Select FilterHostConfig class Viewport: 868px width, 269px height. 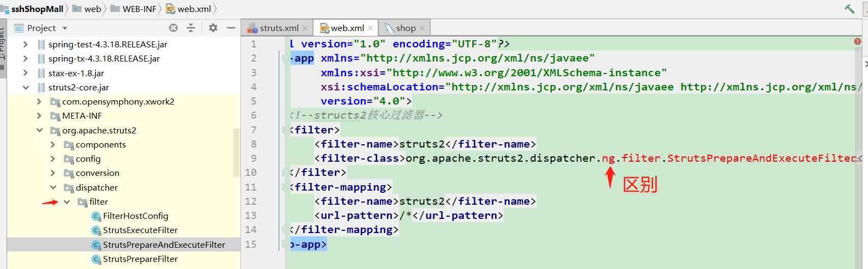[x=135, y=216]
